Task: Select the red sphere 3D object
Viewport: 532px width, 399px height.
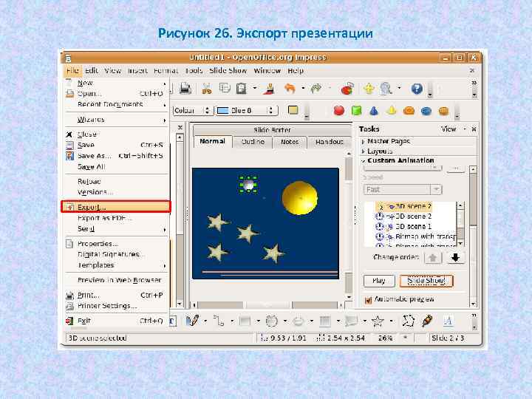Action: click(x=338, y=110)
